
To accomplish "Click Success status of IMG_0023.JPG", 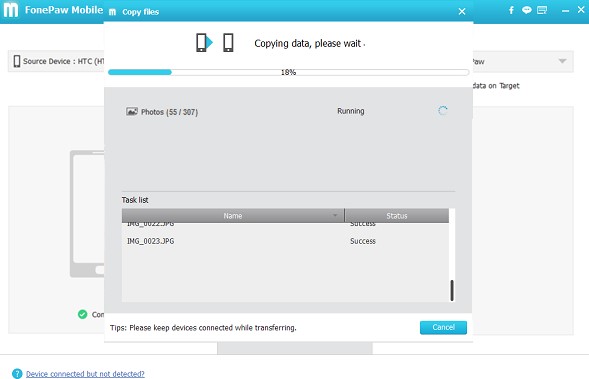I will point(363,241).
